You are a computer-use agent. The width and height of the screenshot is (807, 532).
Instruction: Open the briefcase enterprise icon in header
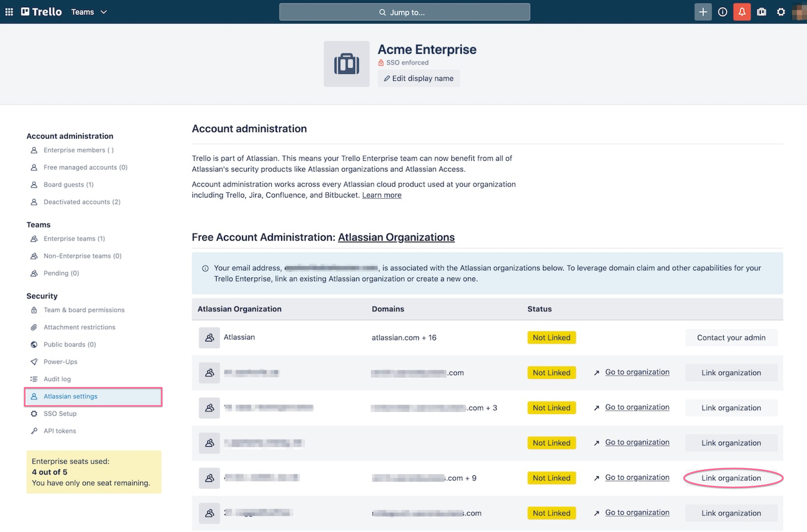tap(762, 12)
